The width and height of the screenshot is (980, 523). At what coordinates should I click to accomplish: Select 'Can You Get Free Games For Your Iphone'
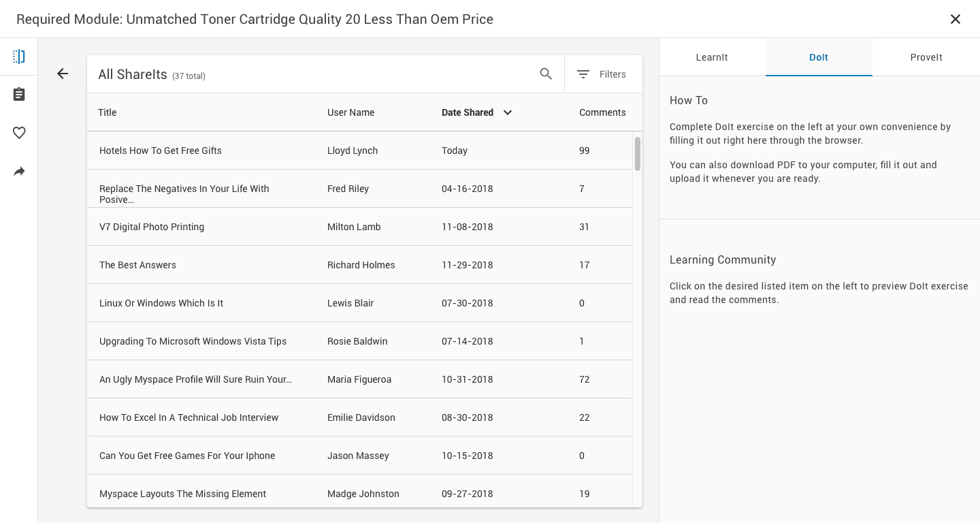[187, 456]
